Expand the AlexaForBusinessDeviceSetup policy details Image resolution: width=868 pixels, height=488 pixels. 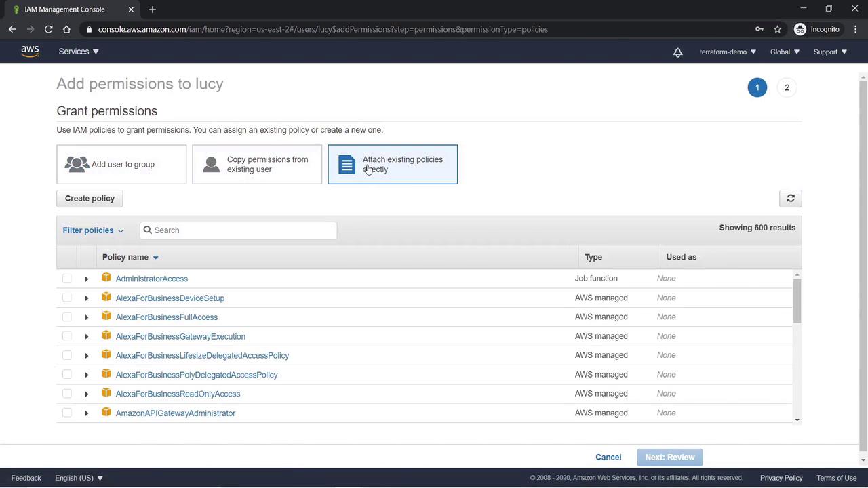(x=86, y=298)
